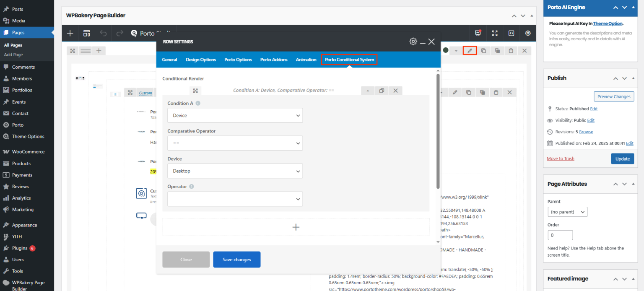Switch to the Design Options tab
The width and height of the screenshot is (644, 291).
201,60
